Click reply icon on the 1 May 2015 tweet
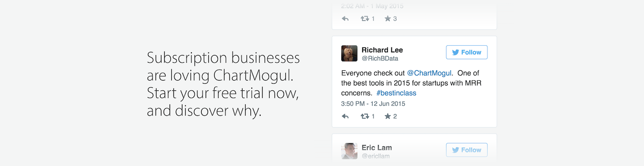This screenshot has width=644, height=166. (345, 19)
